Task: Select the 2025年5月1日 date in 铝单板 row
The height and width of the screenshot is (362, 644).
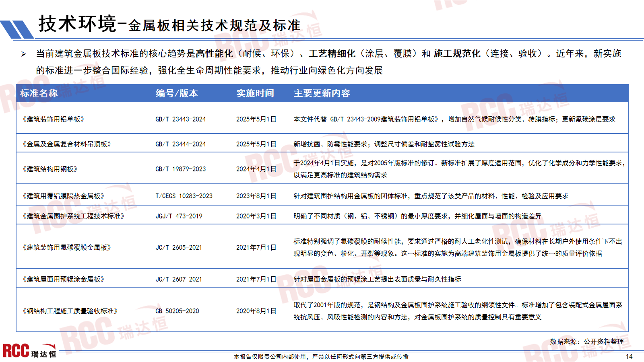Action: tap(256, 119)
